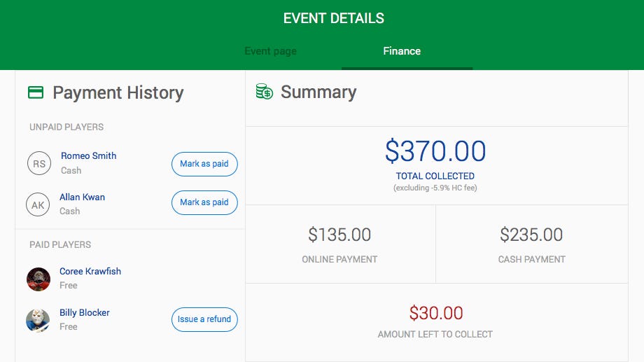Click the $370.00 total collected amount

435,151
